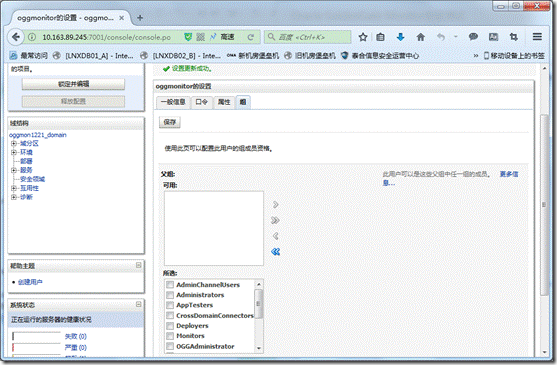Click the search magnifier icon
This screenshot has width=557, height=365.
pos(271,37)
